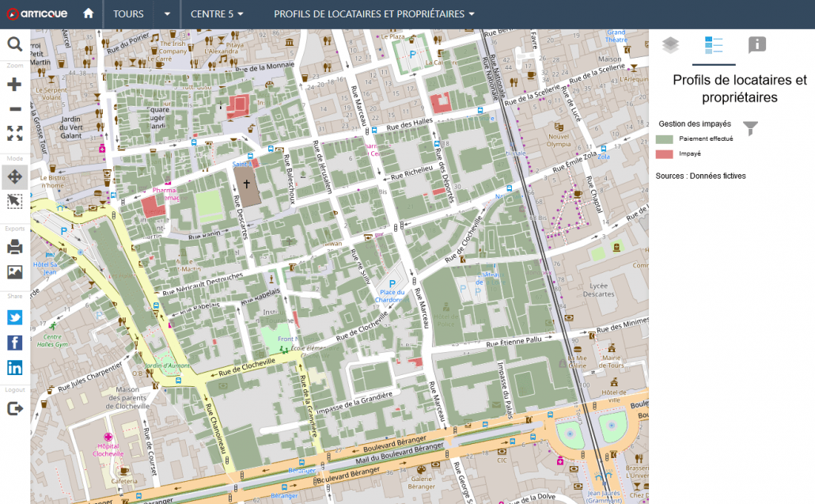Activate the pan move mode tool

(14, 177)
